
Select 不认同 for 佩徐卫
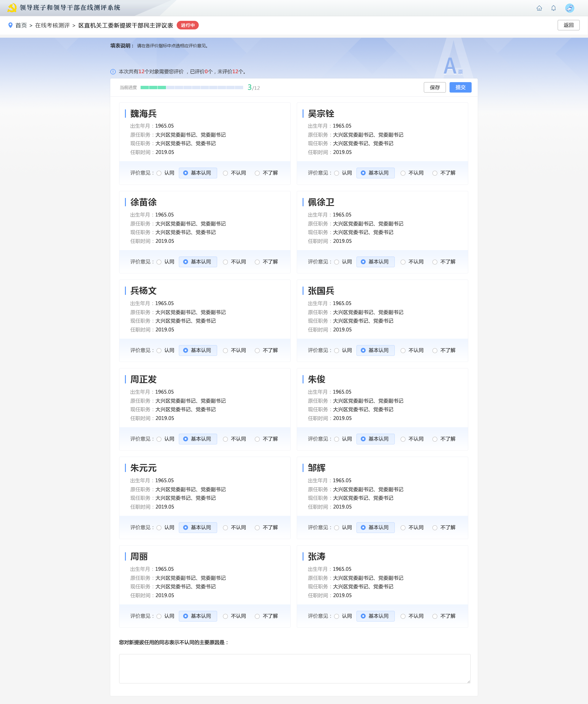tap(412, 262)
